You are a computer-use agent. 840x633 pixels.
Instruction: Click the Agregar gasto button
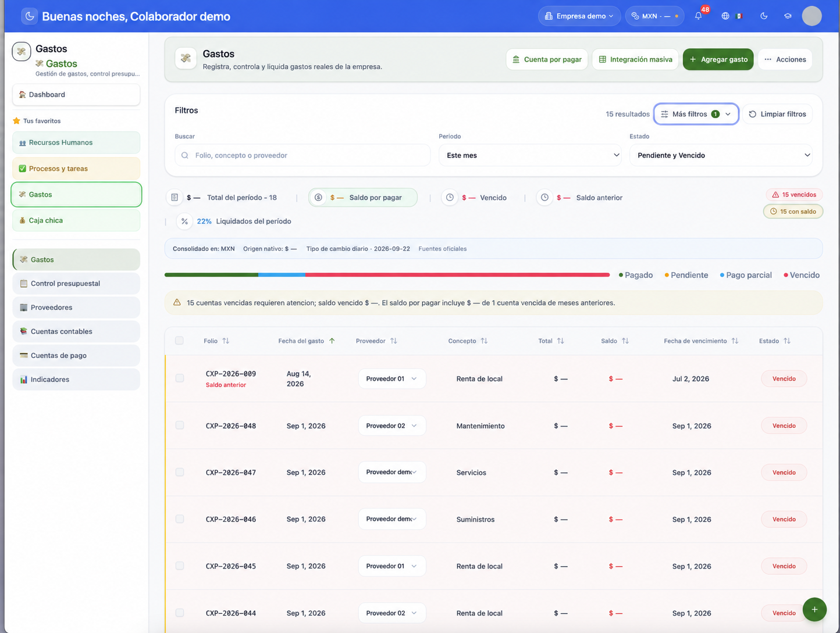click(x=718, y=59)
